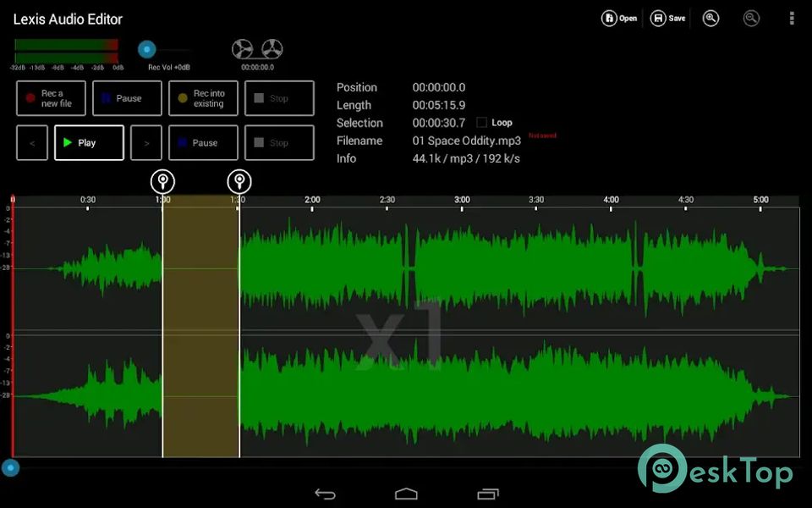Click the Position value 00:00:00.0
Viewport: 812px width, 508px height.
439,87
